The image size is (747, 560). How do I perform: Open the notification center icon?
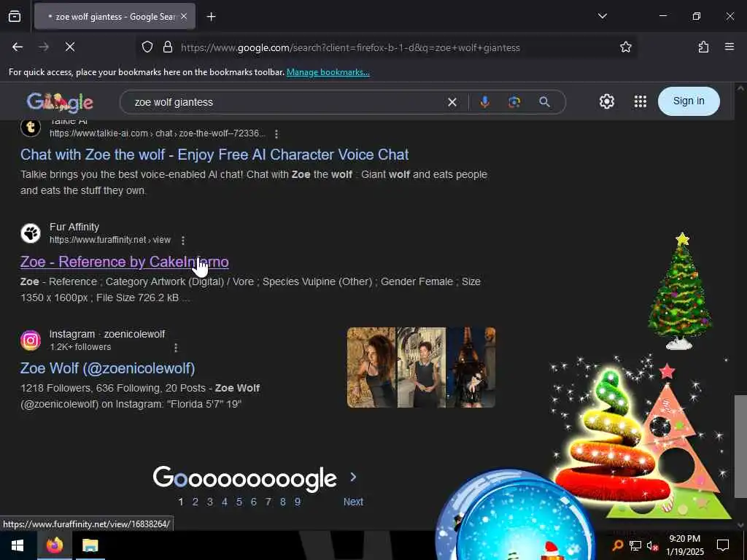[723, 545]
